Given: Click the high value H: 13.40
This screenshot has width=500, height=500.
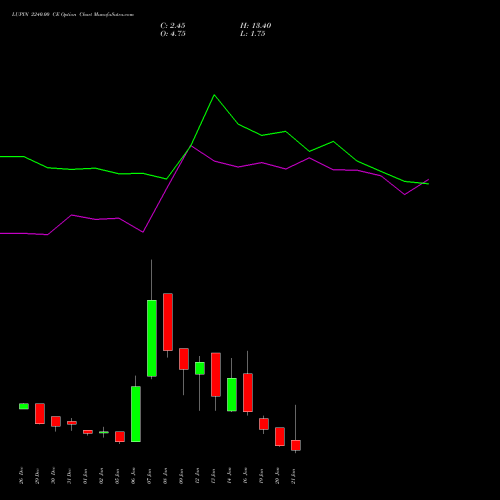Looking at the screenshot, I should pyautogui.click(x=255, y=26).
